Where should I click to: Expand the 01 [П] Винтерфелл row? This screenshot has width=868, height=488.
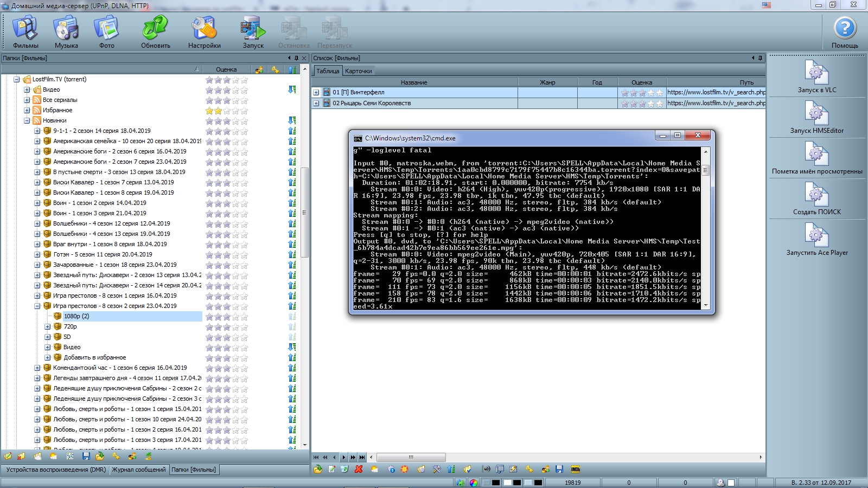tap(316, 93)
